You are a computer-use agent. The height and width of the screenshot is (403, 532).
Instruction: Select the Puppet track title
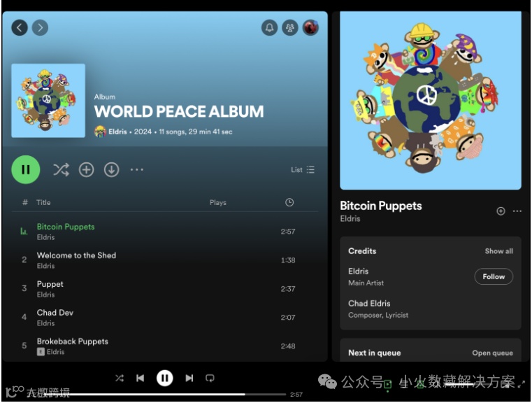pos(50,284)
